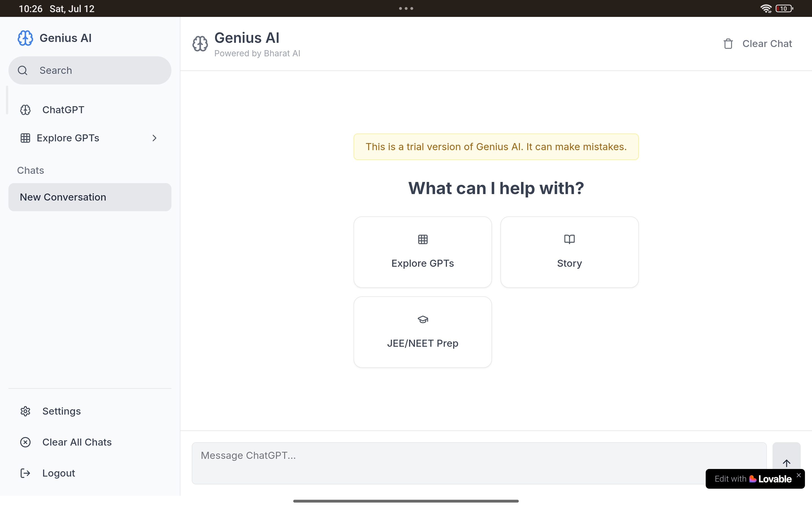Open the ChatGPT sidebar item
Image resolution: width=812 pixels, height=507 pixels.
[63, 110]
